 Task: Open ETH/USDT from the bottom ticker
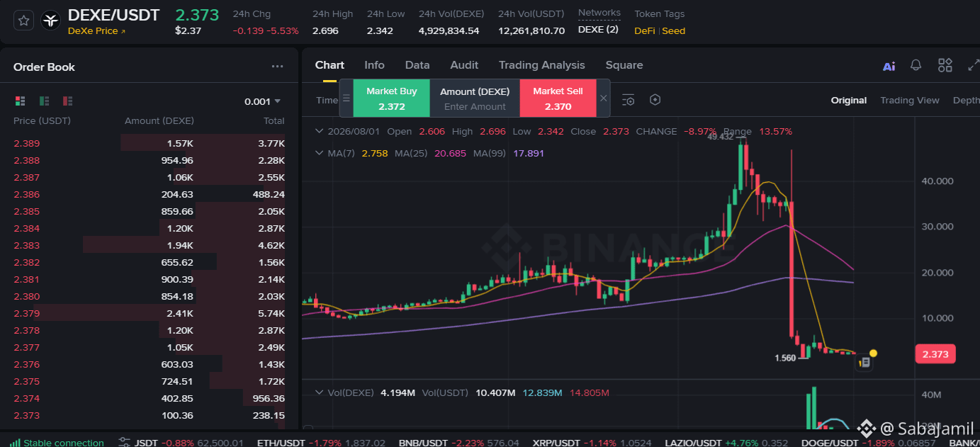pos(321,443)
